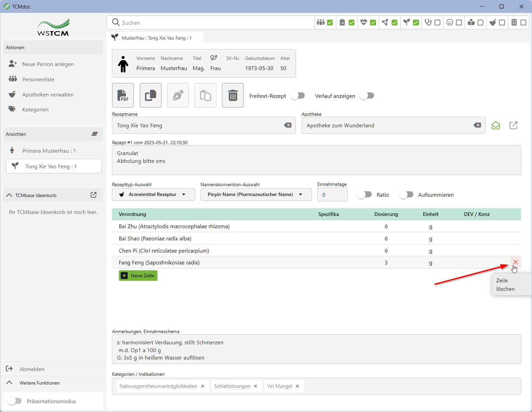Delete the Fang Feng row with the red X
The image size is (532, 412).
coord(515,262)
